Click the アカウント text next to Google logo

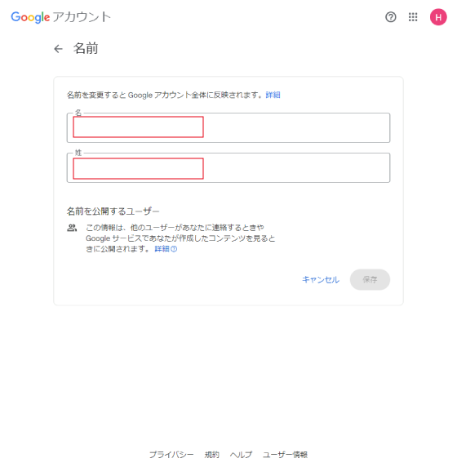[82, 17]
